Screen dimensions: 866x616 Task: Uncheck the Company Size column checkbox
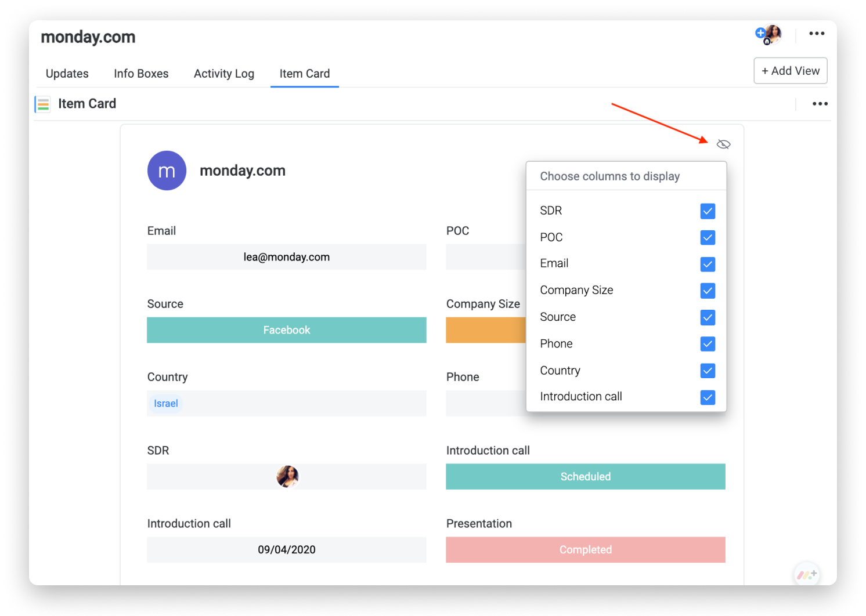coord(708,291)
